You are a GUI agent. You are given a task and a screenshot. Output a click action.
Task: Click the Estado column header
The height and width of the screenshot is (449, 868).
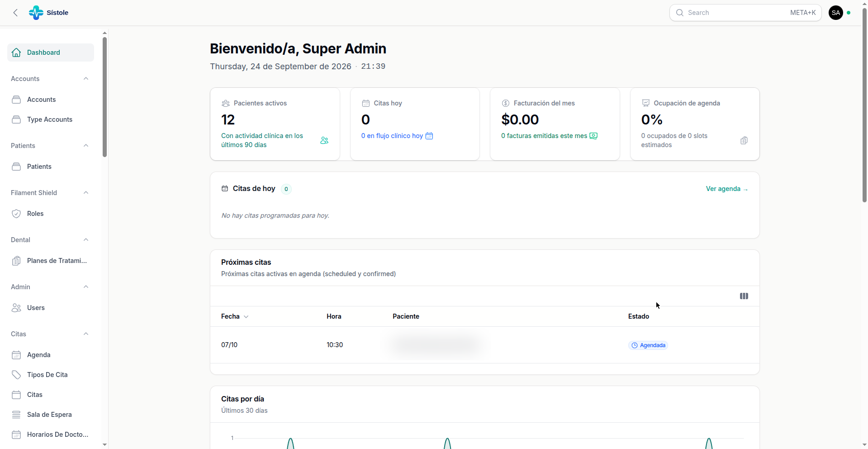pyautogui.click(x=639, y=316)
